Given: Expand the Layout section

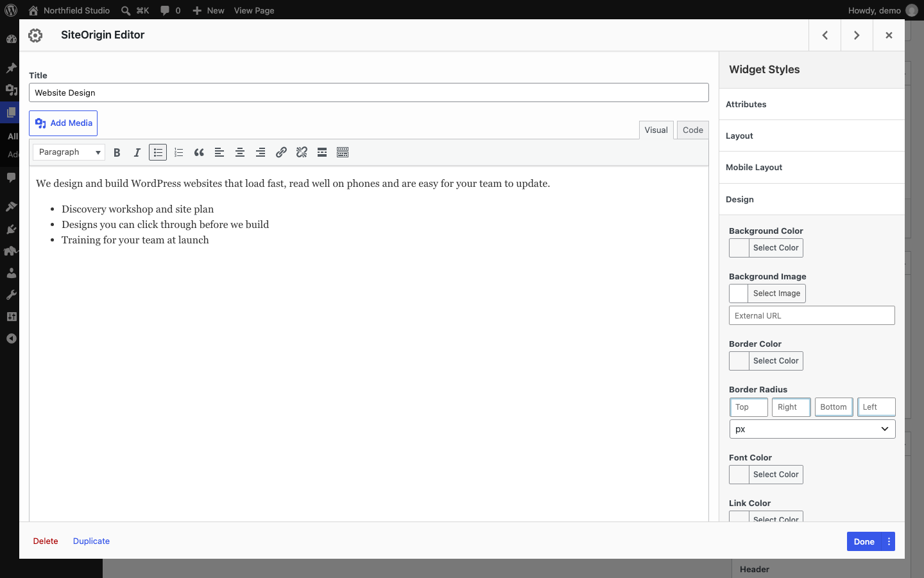Looking at the screenshot, I should click(x=812, y=136).
